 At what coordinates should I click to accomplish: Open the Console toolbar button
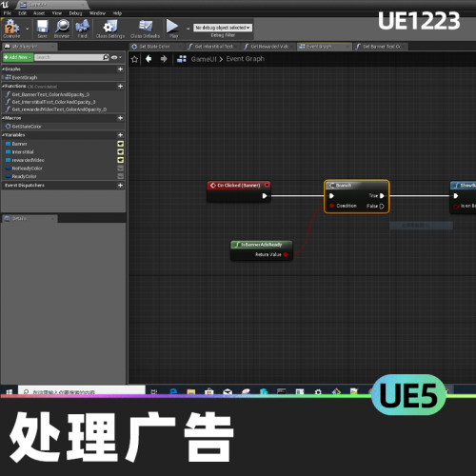pyautogui.click(x=11, y=29)
